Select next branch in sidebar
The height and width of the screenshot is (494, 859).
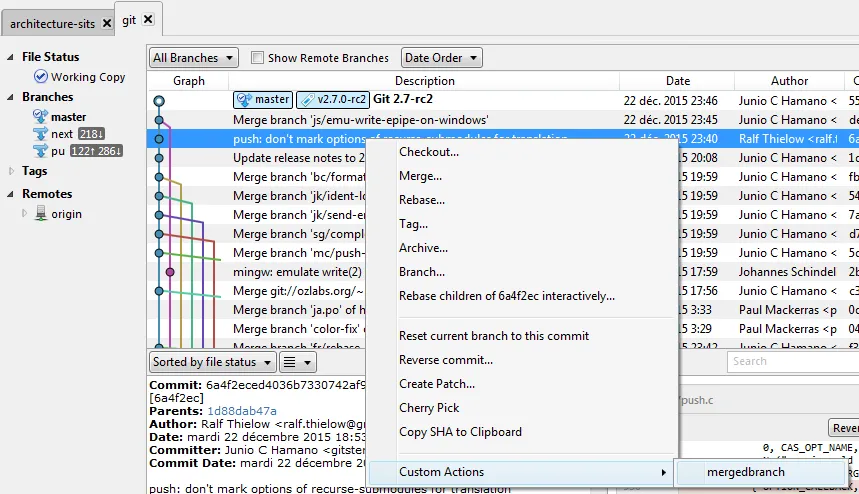(x=61, y=134)
